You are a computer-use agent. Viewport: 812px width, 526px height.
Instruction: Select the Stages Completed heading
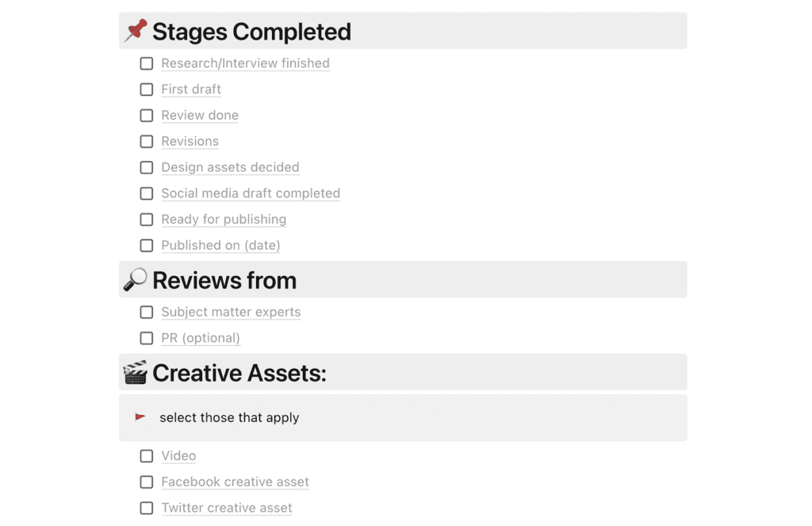[x=252, y=31]
